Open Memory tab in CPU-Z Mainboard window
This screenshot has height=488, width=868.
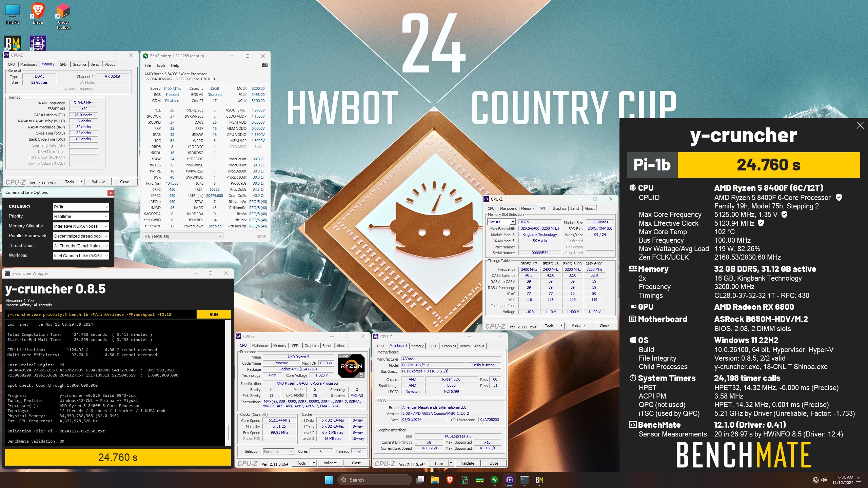[x=417, y=346]
